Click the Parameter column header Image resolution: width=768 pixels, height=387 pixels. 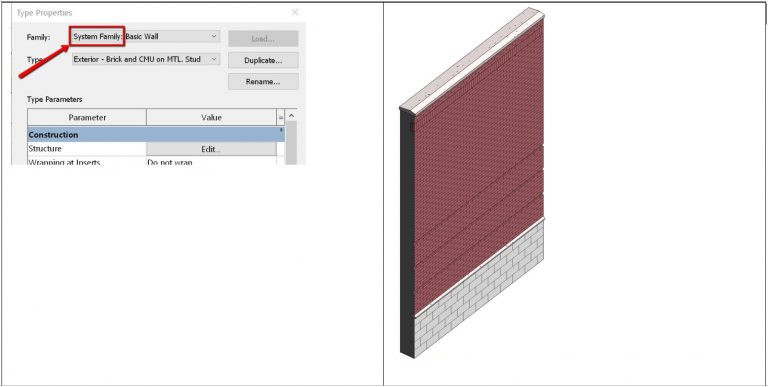[x=87, y=118]
